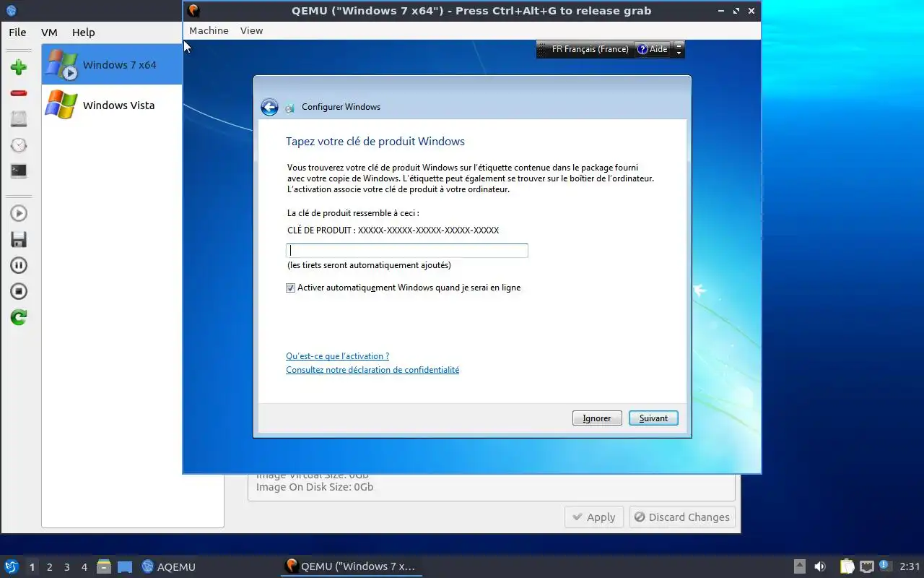The height and width of the screenshot is (578, 924).
Task: Switch to workspace 3
Action: click(66, 567)
